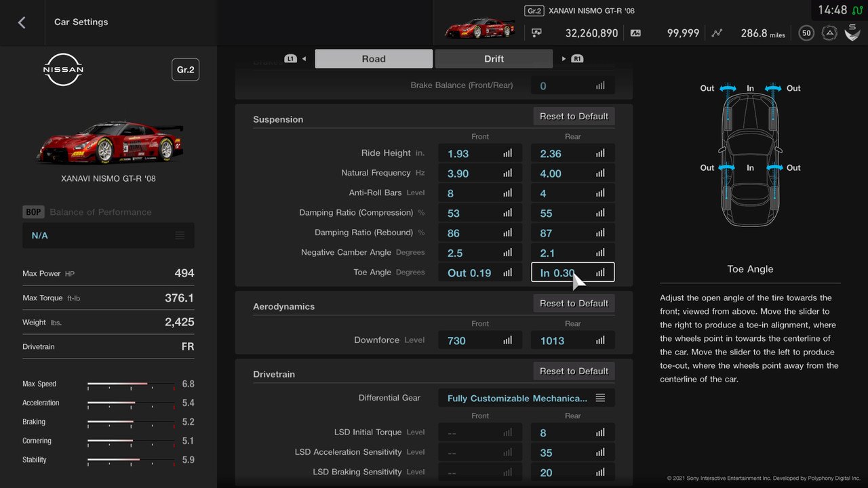Screen dimensions: 868x488
Task: Click the Drivetrain FR value
Action: tap(188, 346)
